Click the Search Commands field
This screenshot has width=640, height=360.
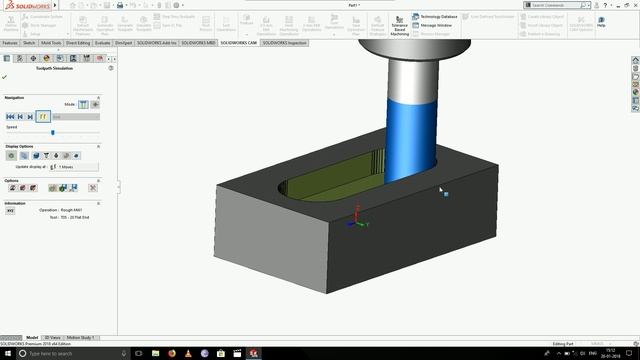[555, 5]
